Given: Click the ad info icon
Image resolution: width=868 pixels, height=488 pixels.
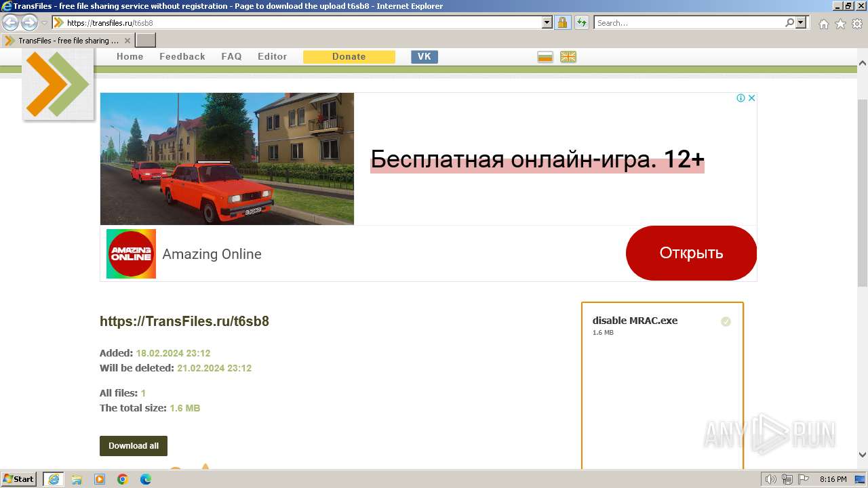Looking at the screenshot, I should 741,98.
